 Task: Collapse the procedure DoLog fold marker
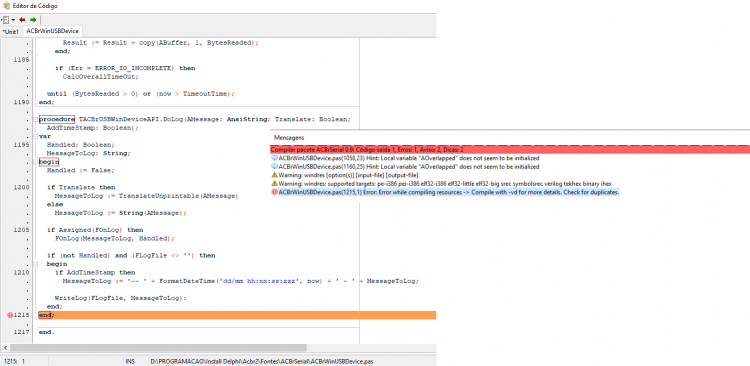tap(35, 119)
